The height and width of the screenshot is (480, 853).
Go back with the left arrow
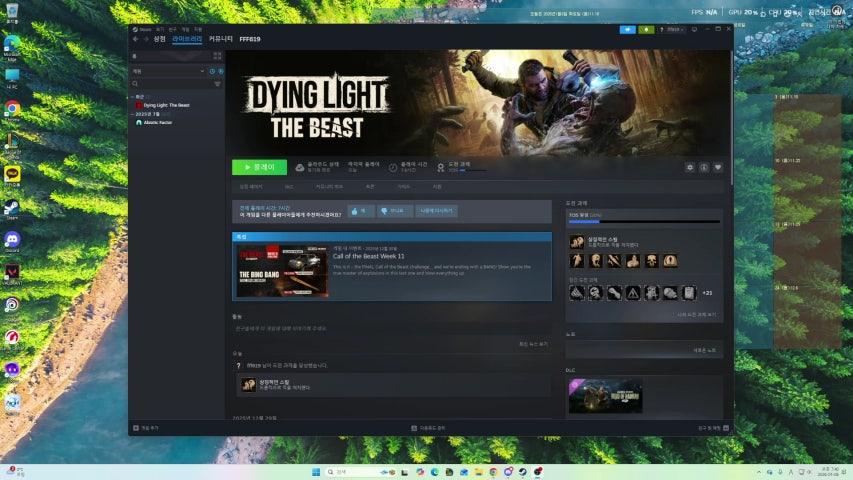point(135,39)
